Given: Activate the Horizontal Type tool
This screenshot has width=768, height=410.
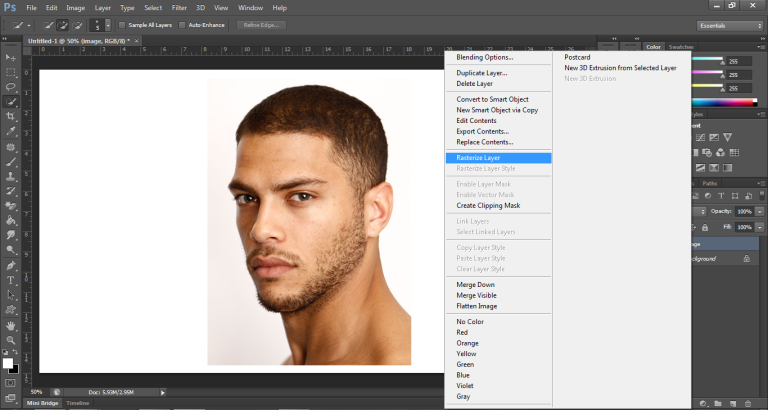Looking at the screenshot, I should coord(11,280).
